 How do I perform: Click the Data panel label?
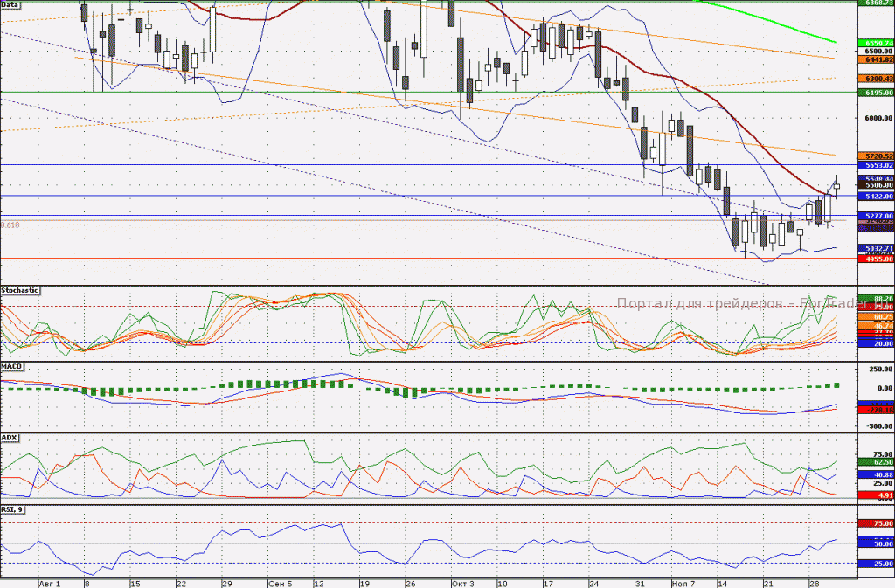10,4
